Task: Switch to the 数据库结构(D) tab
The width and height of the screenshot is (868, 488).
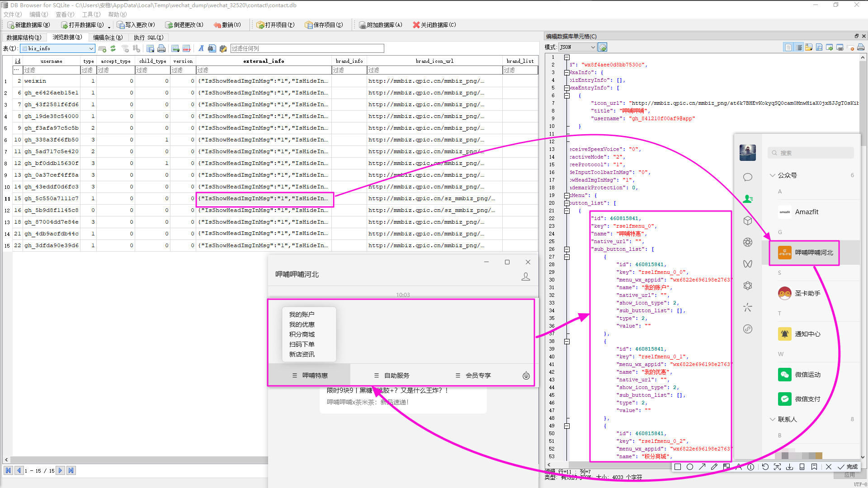Action: 24,38
